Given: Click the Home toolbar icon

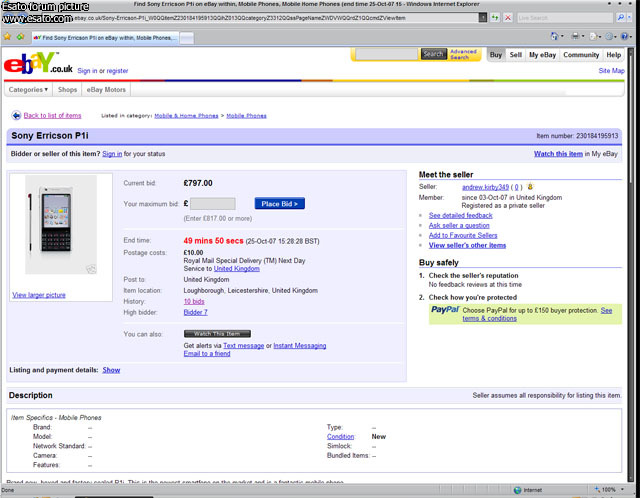Looking at the screenshot, I should click(555, 36).
